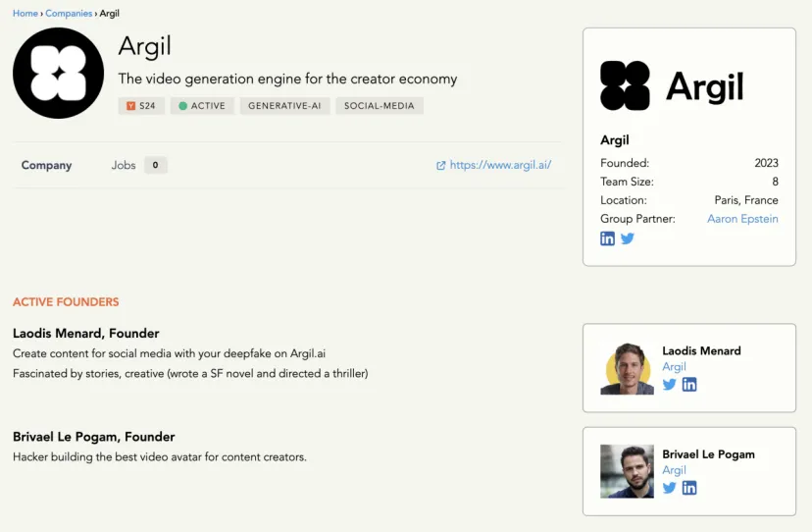Open Brivael Le Pogam's Twitter icon
This screenshot has width=812, height=532.
tap(669, 488)
